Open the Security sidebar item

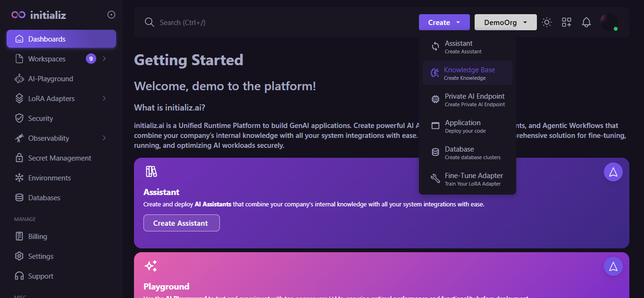(61, 118)
